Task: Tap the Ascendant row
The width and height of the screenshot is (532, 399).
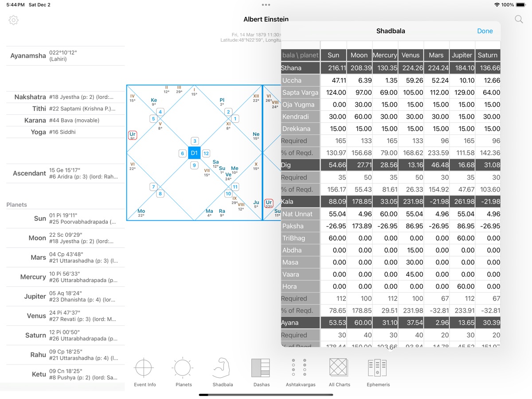Action: (65, 173)
